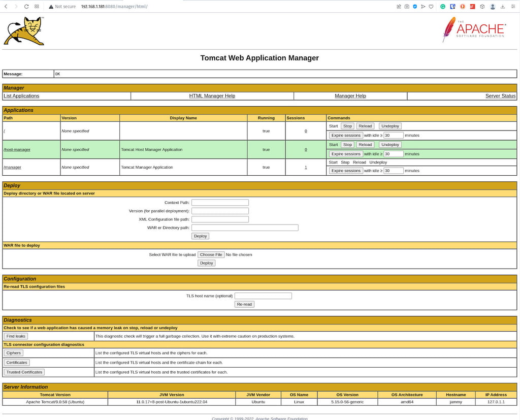Image resolution: width=520 pixels, height=420 pixels.
Task: Click the blue shield privacy icon
Action: [x=415, y=6]
